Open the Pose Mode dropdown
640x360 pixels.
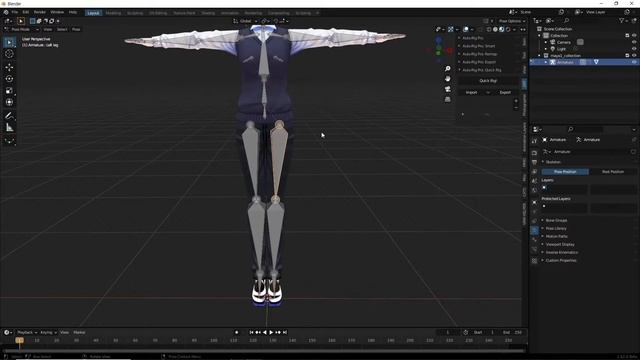point(21,29)
